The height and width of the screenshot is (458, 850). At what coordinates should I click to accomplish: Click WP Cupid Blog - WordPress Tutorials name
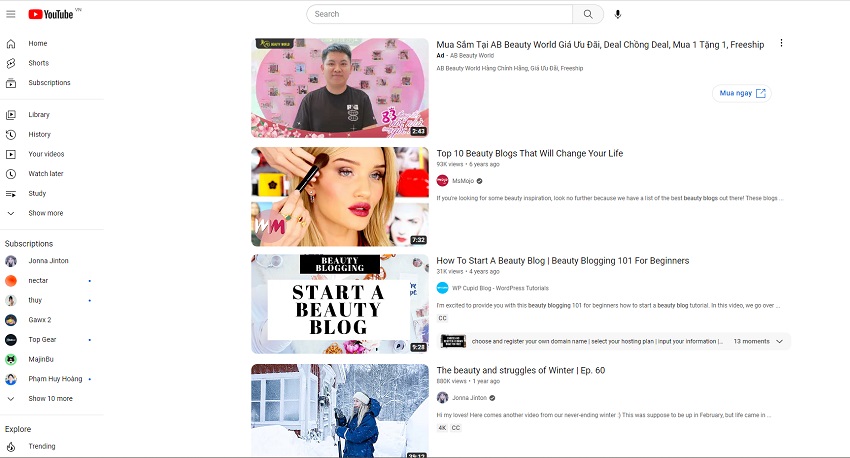click(x=500, y=288)
